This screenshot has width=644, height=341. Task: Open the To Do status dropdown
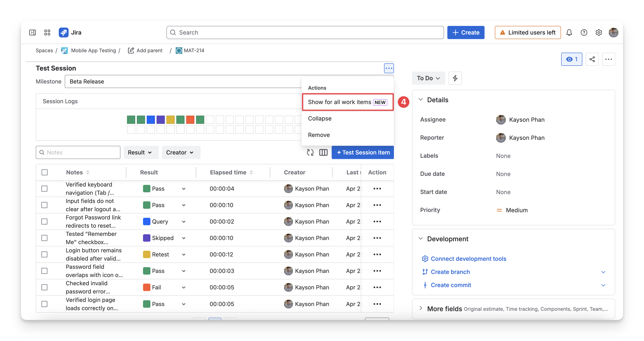(428, 78)
